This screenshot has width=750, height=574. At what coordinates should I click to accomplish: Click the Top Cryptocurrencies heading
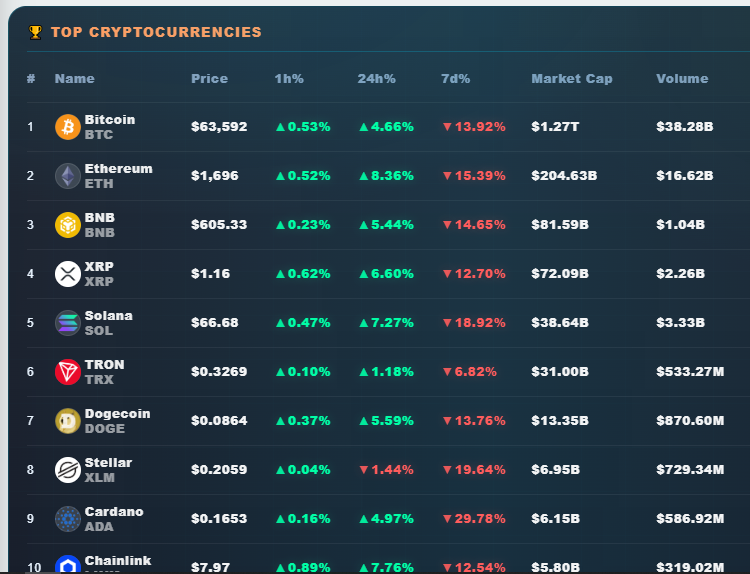pyautogui.click(x=156, y=32)
